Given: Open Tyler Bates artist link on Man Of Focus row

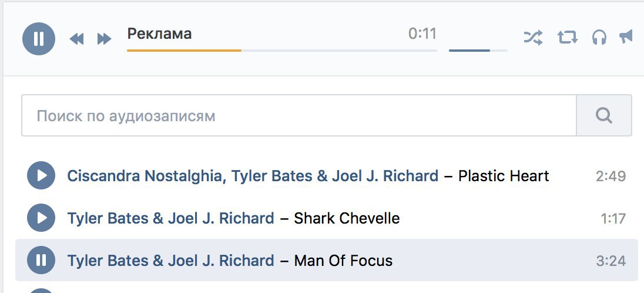Looking at the screenshot, I should (171, 261).
